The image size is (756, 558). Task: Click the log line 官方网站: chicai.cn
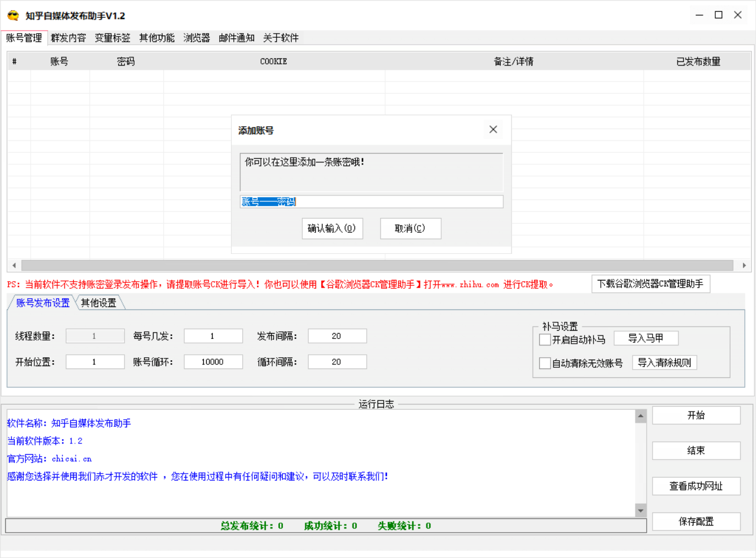coord(50,459)
